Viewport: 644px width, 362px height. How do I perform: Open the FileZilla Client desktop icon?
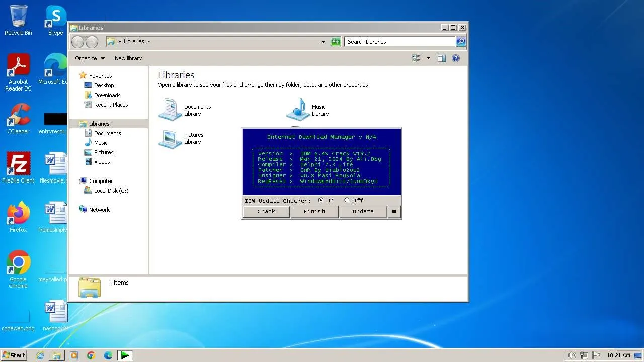tap(18, 168)
